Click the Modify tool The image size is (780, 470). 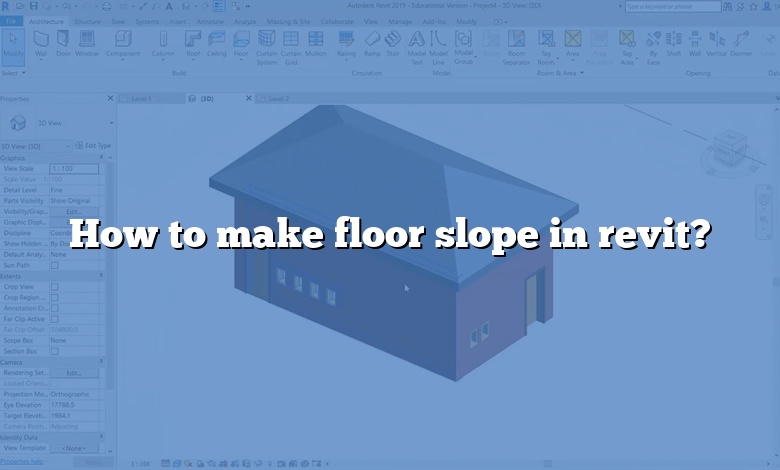click(x=13, y=43)
